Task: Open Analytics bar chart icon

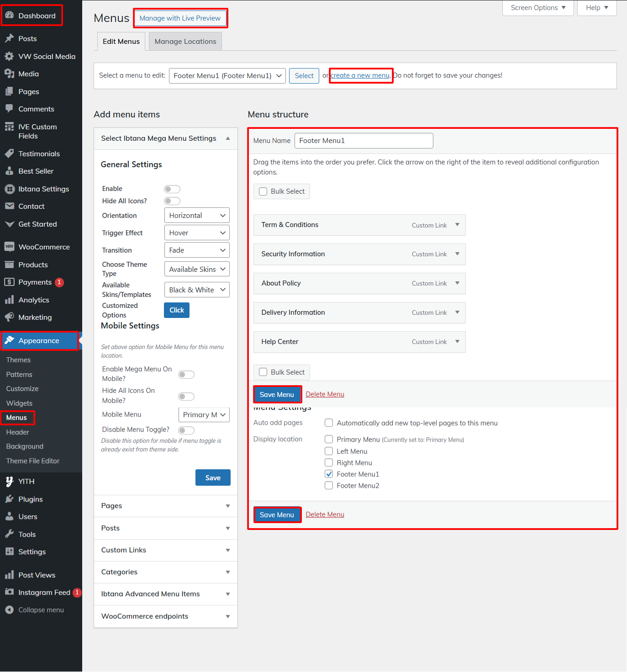Action: [x=9, y=300]
